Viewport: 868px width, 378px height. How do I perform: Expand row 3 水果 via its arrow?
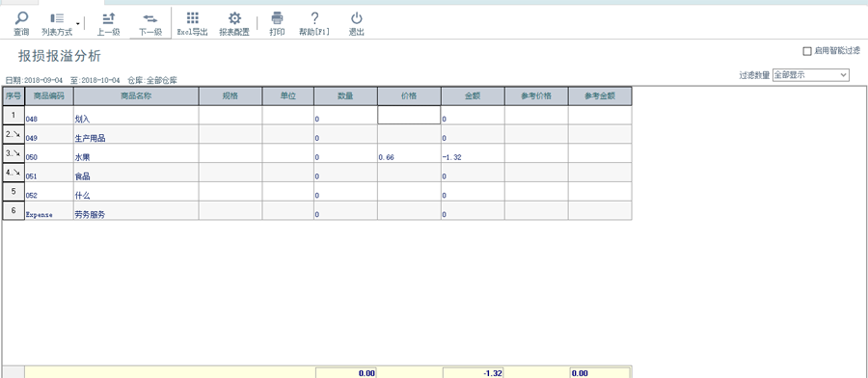coord(16,153)
